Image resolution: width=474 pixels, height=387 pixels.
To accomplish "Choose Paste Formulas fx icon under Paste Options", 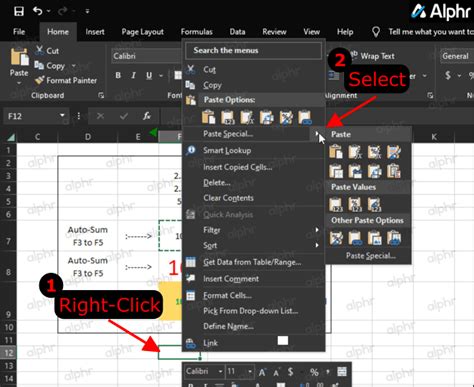I will pyautogui.click(x=247, y=117).
